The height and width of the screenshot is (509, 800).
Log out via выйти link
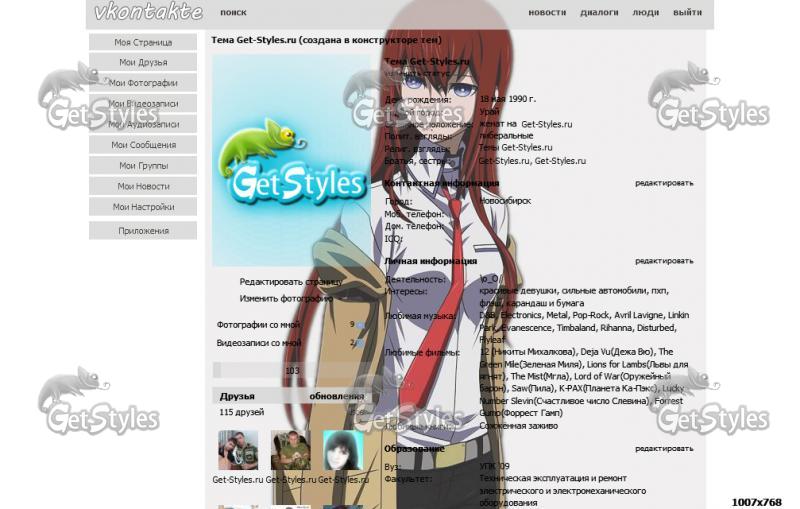(687, 12)
